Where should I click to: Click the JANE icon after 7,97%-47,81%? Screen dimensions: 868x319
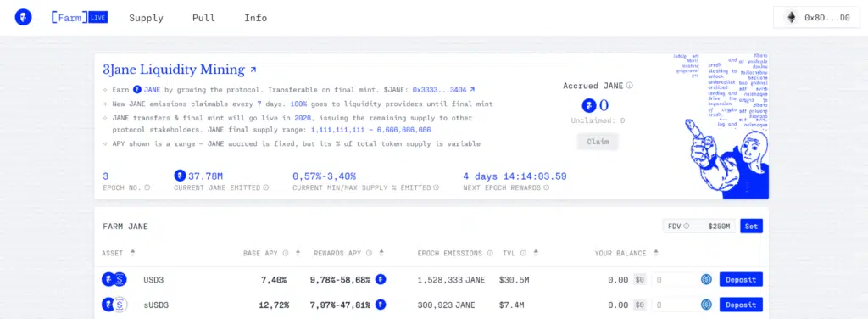[x=381, y=305]
